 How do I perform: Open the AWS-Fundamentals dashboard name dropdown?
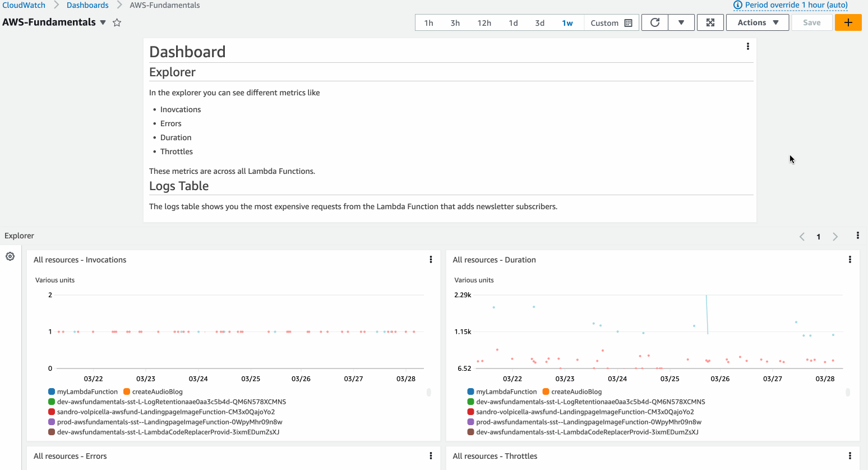103,22
